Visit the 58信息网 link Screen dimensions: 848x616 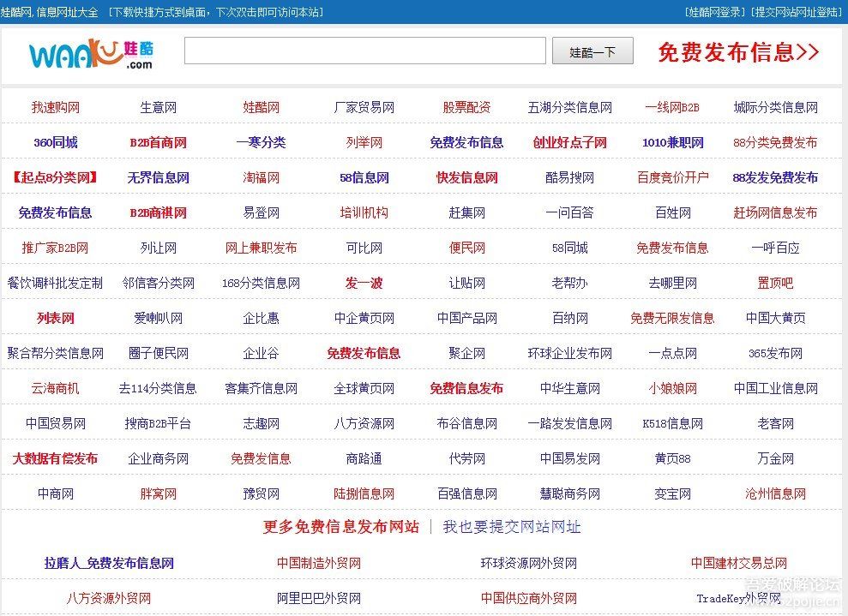364,177
